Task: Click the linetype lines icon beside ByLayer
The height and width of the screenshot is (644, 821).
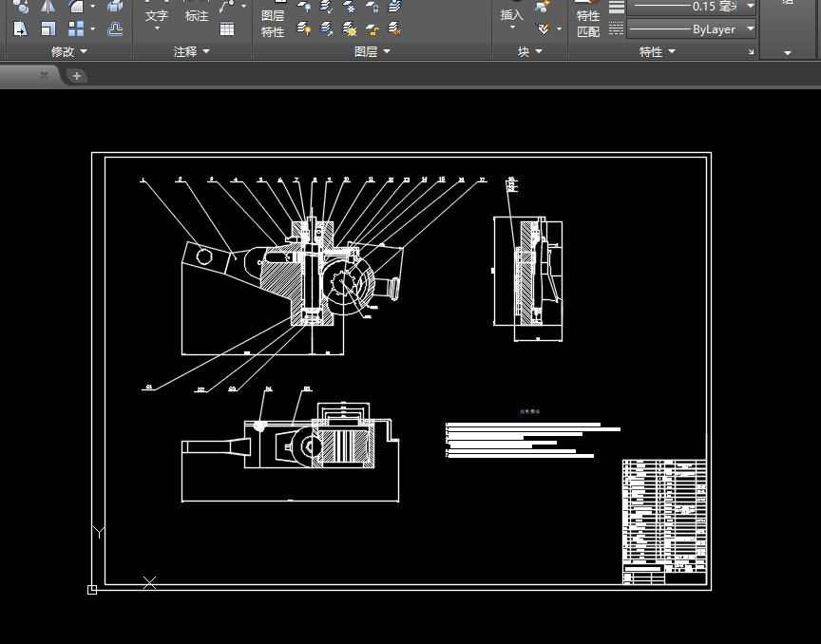Action: click(x=616, y=29)
